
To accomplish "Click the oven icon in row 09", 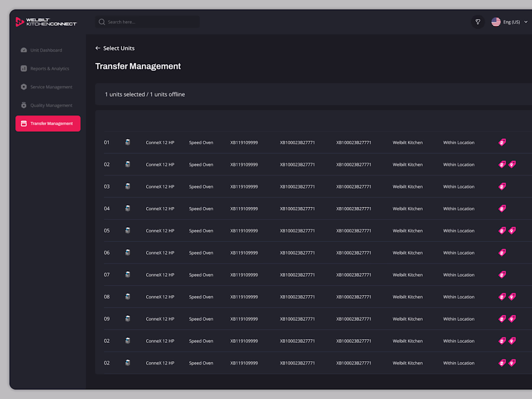I will click(128, 319).
